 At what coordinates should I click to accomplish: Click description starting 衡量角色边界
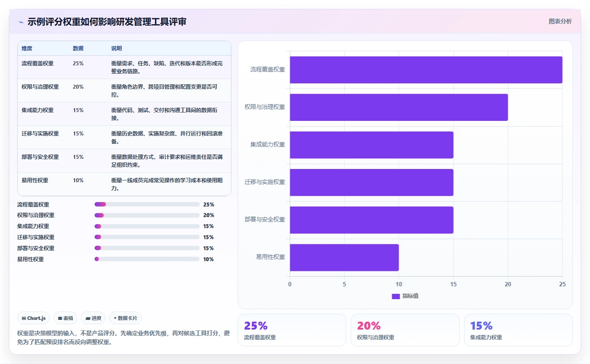164,91
